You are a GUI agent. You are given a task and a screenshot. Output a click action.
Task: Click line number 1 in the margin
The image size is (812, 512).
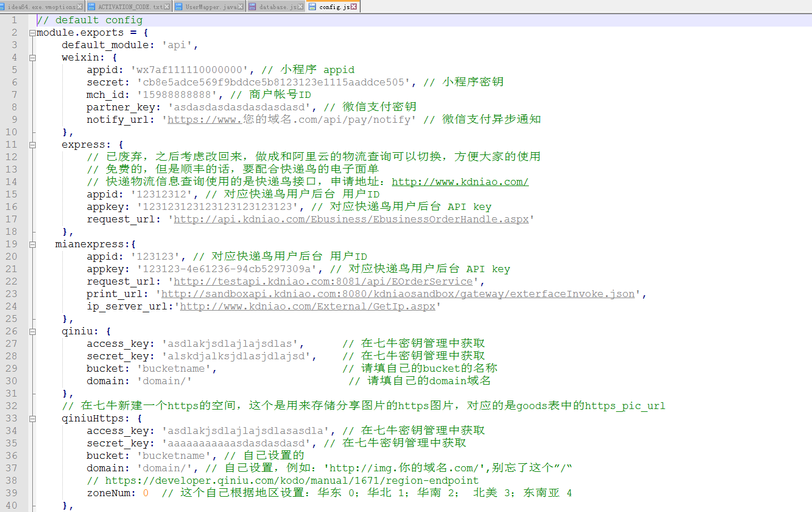14,20
